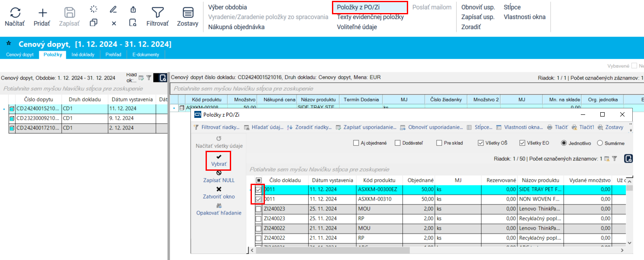Image resolution: width=644 pixels, height=260 pixels.
Task: Click Nákupná objednávka menu command
Action: tap(236, 27)
